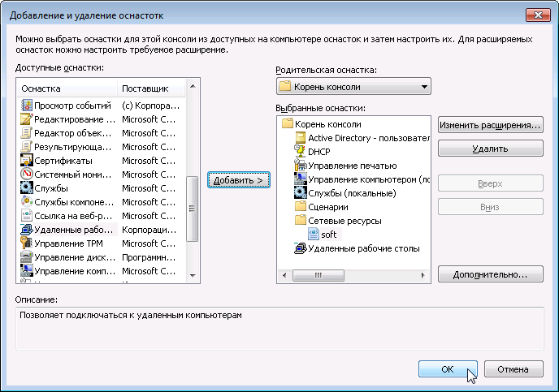
Task: Click the Корпораци… provider cell
Action: click(x=149, y=230)
